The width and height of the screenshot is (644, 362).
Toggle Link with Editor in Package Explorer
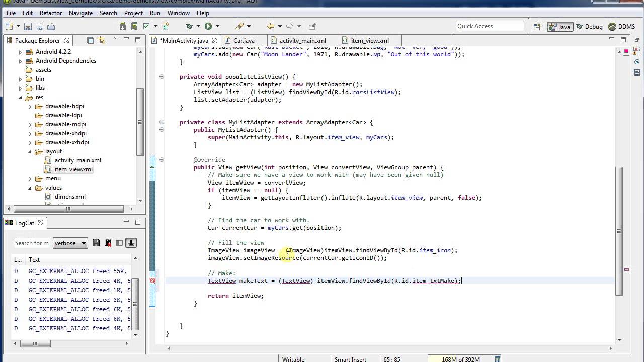(102, 40)
